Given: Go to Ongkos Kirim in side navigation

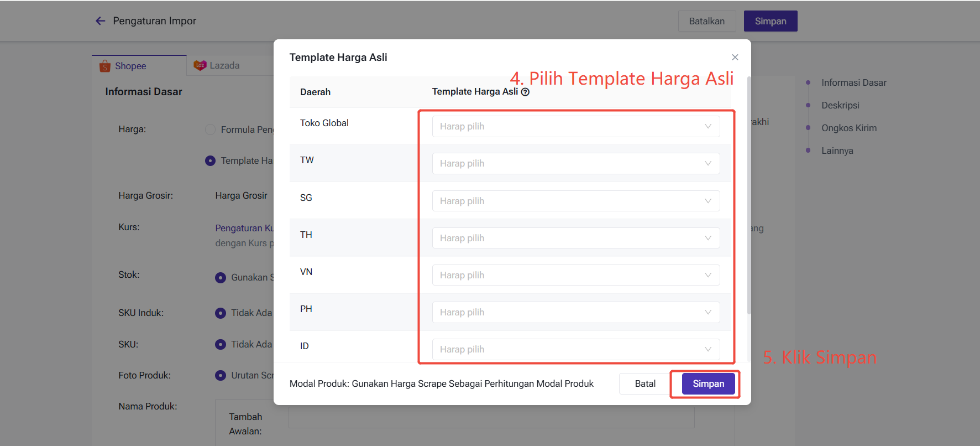Looking at the screenshot, I should tap(849, 128).
